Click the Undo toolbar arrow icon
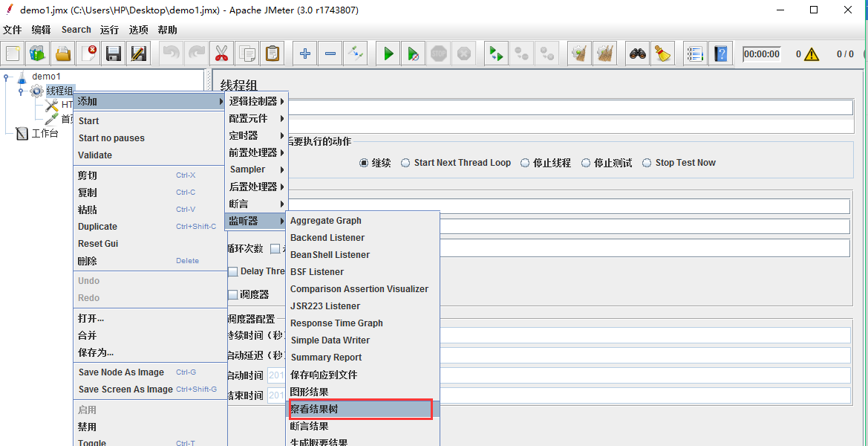This screenshot has height=446, width=868. pos(171,54)
